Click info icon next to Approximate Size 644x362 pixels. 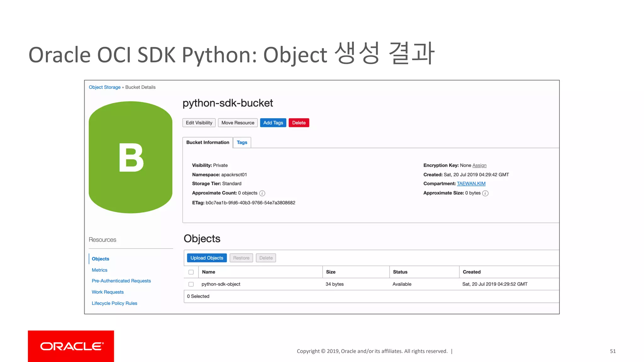[485, 193]
